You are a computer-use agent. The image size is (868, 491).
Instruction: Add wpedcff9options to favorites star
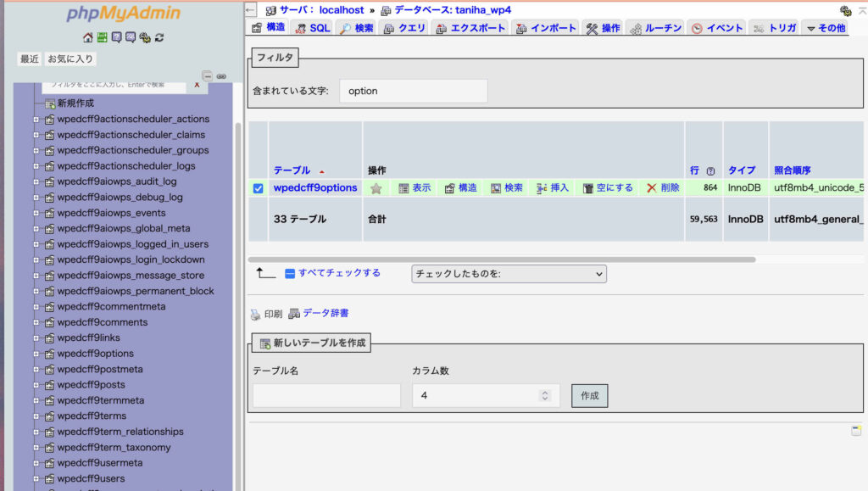coord(376,188)
